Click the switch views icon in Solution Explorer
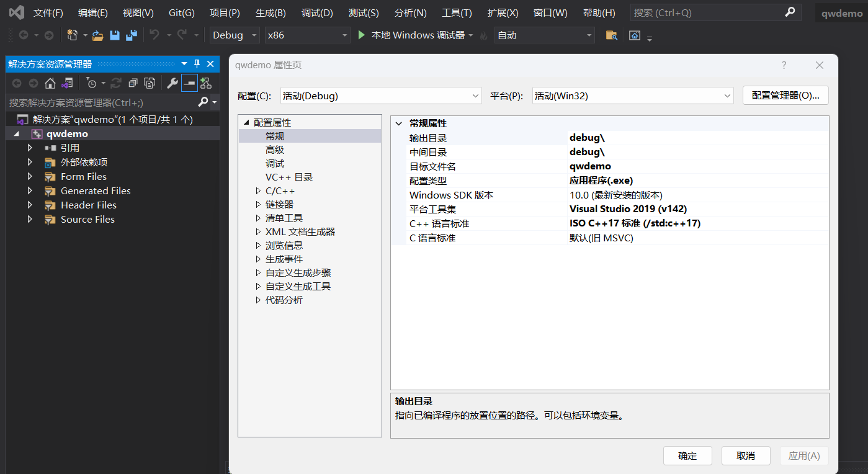 coord(67,83)
